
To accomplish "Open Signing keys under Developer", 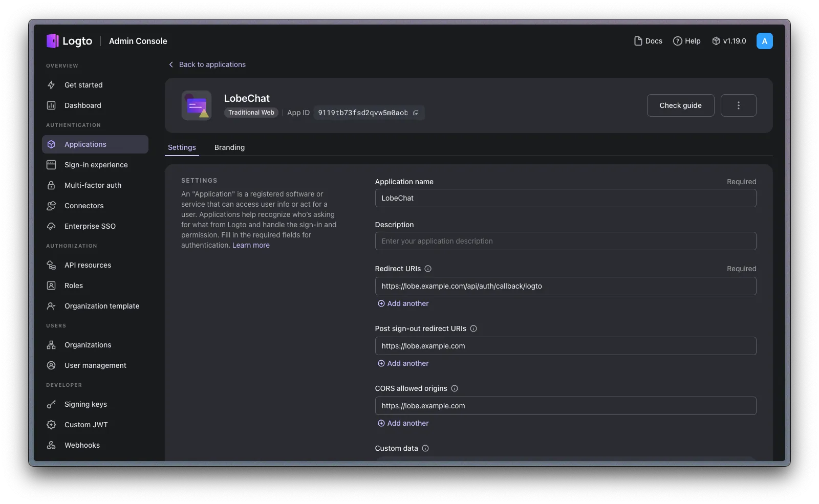I will coord(85,404).
